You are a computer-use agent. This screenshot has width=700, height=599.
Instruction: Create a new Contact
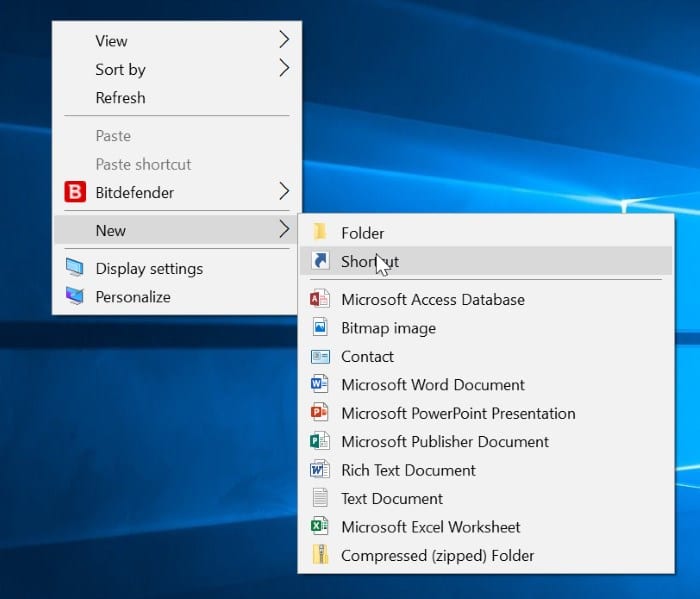click(486, 356)
